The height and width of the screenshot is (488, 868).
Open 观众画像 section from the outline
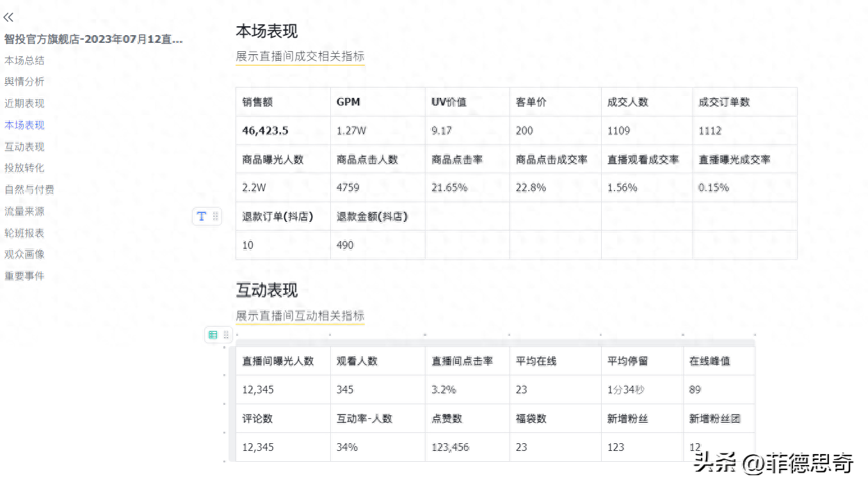click(x=24, y=254)
